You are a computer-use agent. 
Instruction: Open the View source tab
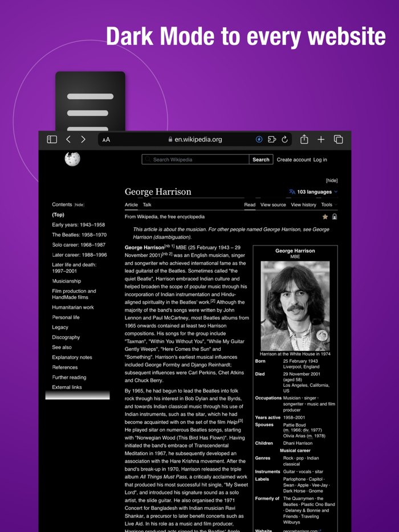click(273, 204)
